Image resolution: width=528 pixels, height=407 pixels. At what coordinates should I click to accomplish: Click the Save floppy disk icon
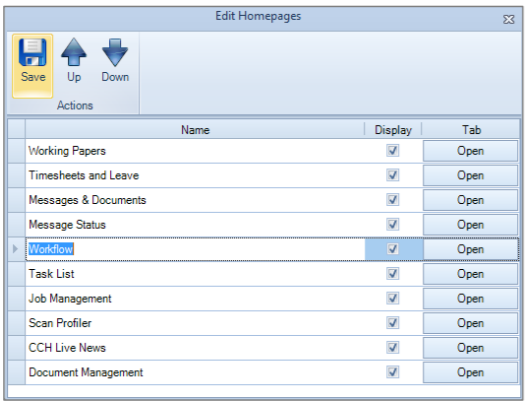point(32,53)
